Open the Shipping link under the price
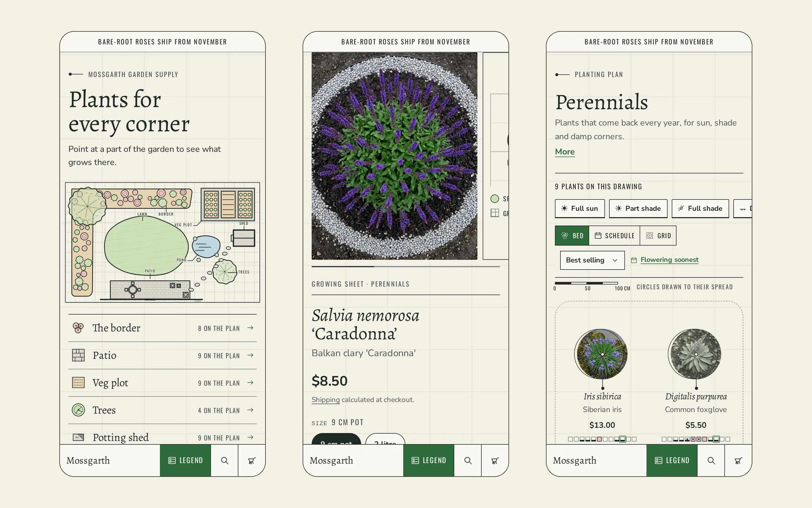Viewport: 812px width, 508px height. coord(325,399)
